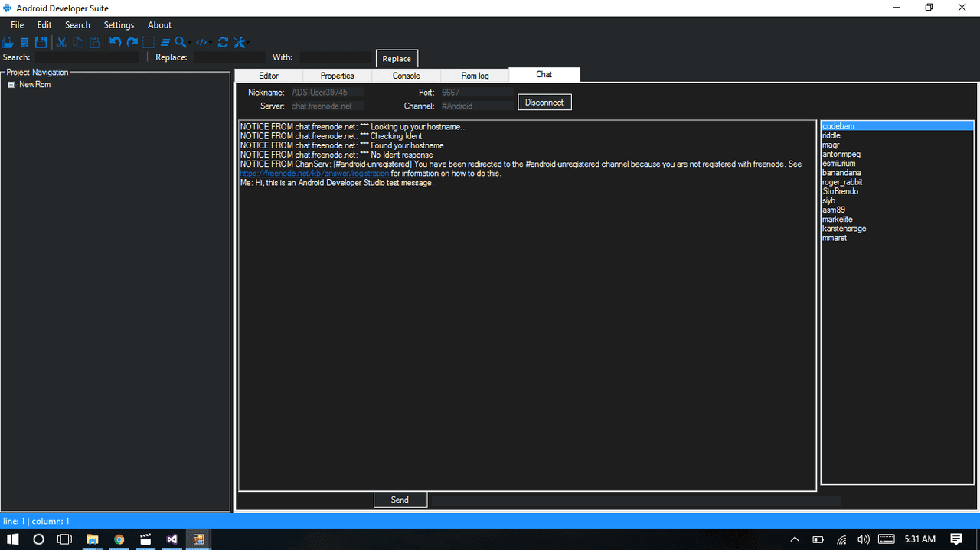Focus the Search text field

[87, 57]
